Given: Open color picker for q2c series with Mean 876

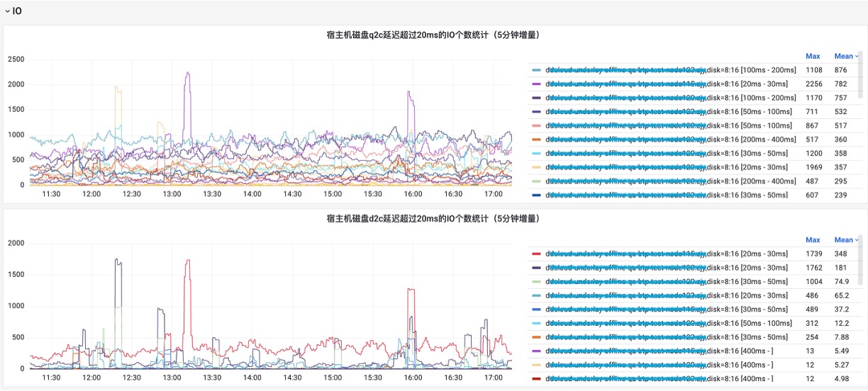Looking at the screenshot, I should coord(536,70).
